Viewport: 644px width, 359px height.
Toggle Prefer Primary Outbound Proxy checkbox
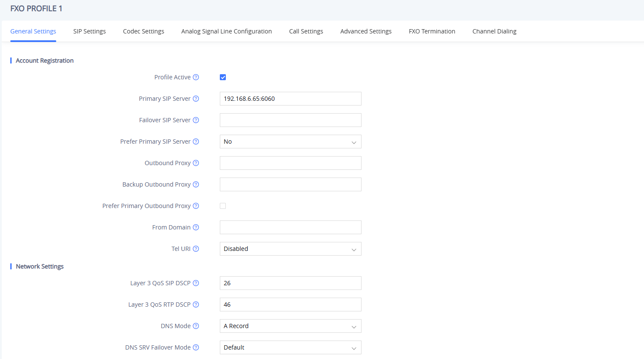[223, 206]
